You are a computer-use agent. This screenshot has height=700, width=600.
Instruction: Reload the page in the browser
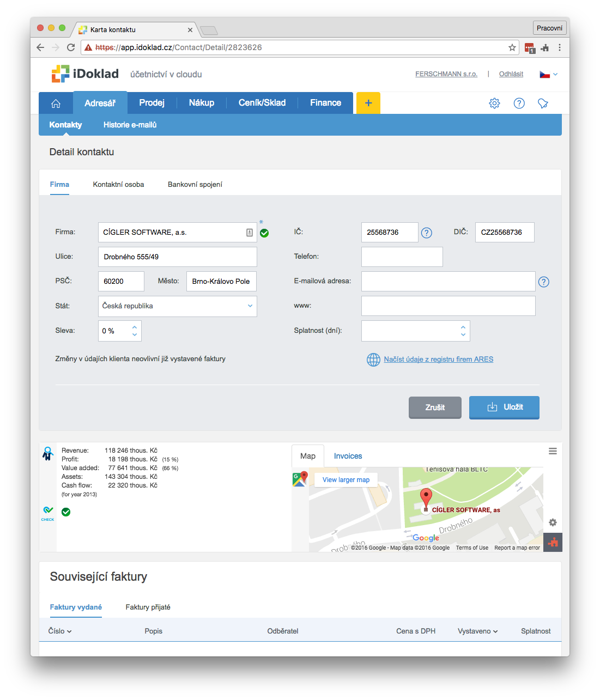(x=71, y=47)
